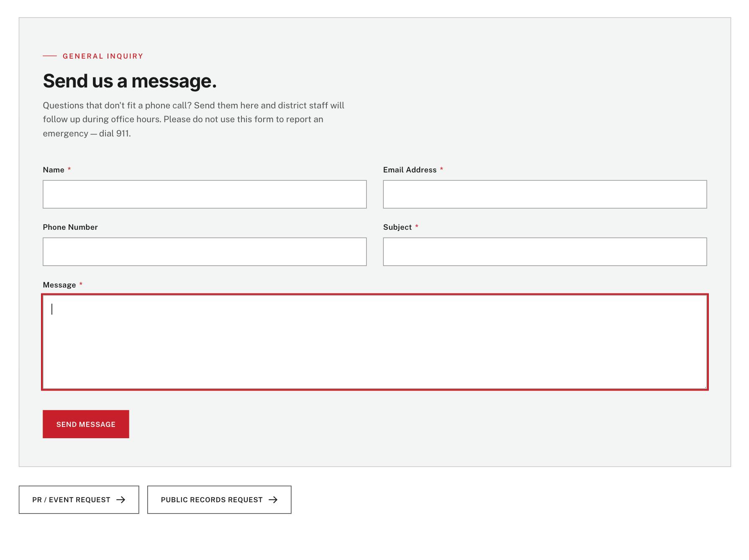This screenshot has width=749, height=560.
Task: Click the Email Address label
Action: pos(410,170)
